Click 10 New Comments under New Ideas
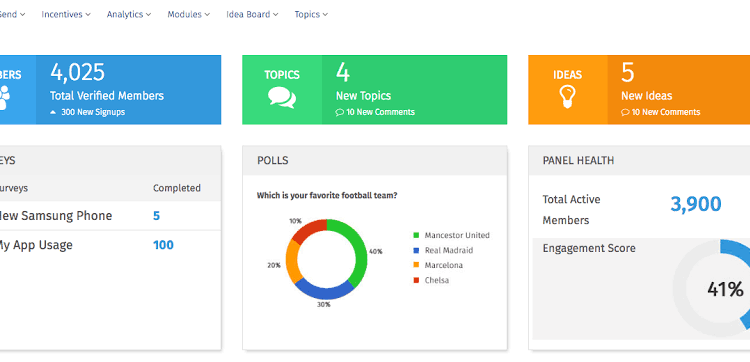Screen dimensions: 750x362 point(666,112)
